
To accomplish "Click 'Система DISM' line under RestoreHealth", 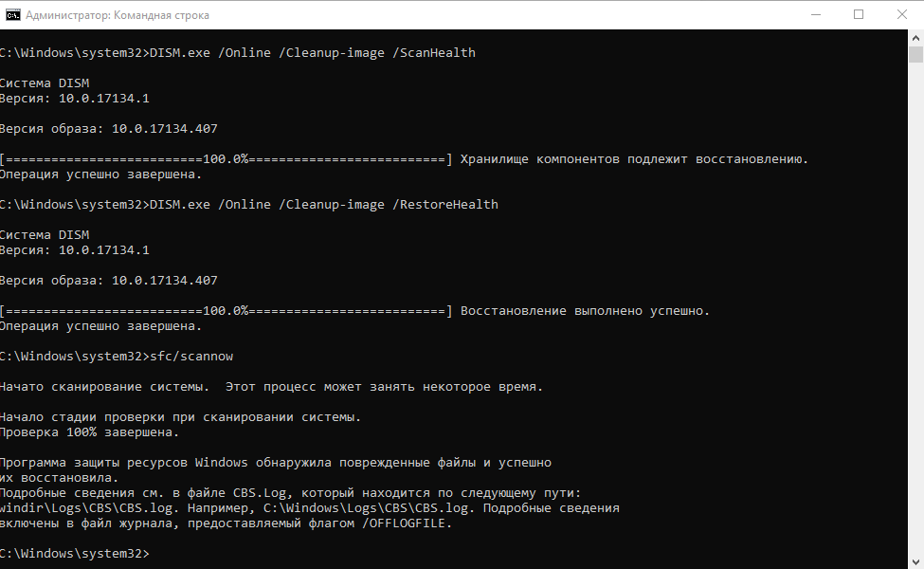I will click(45, 234).
